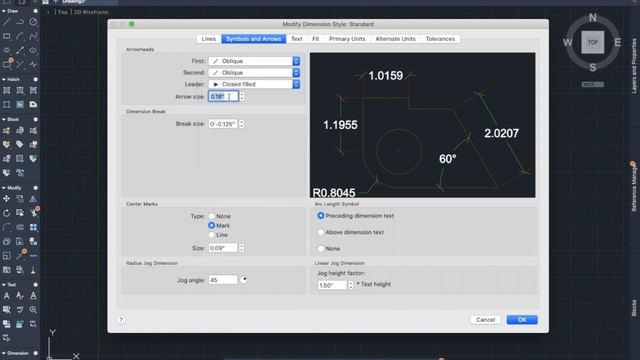Image resolution: width=640 pixels, height=360 pixels.
Task: Switch to the Text tab
Action: click(x=297, y=39)
